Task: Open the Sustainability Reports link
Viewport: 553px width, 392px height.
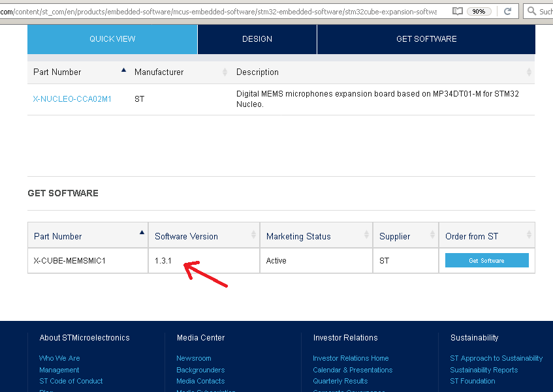Action: (x=484, y=370)
